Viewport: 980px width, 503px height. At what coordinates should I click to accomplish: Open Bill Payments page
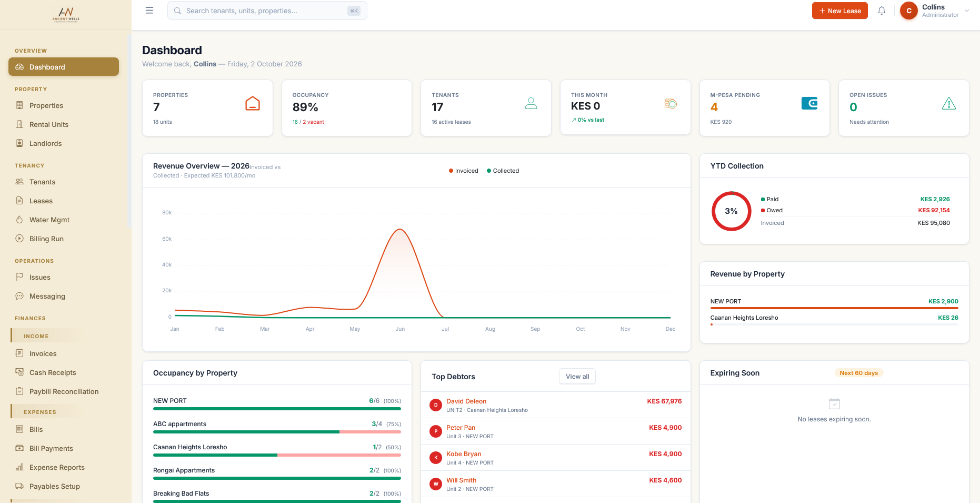point(64,448)
